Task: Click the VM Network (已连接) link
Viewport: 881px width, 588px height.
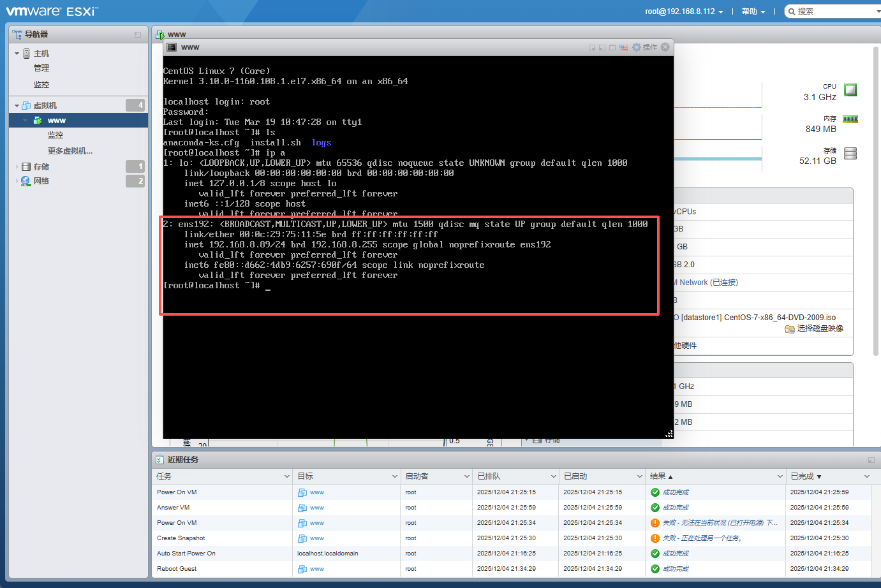Action: point(706,283)
